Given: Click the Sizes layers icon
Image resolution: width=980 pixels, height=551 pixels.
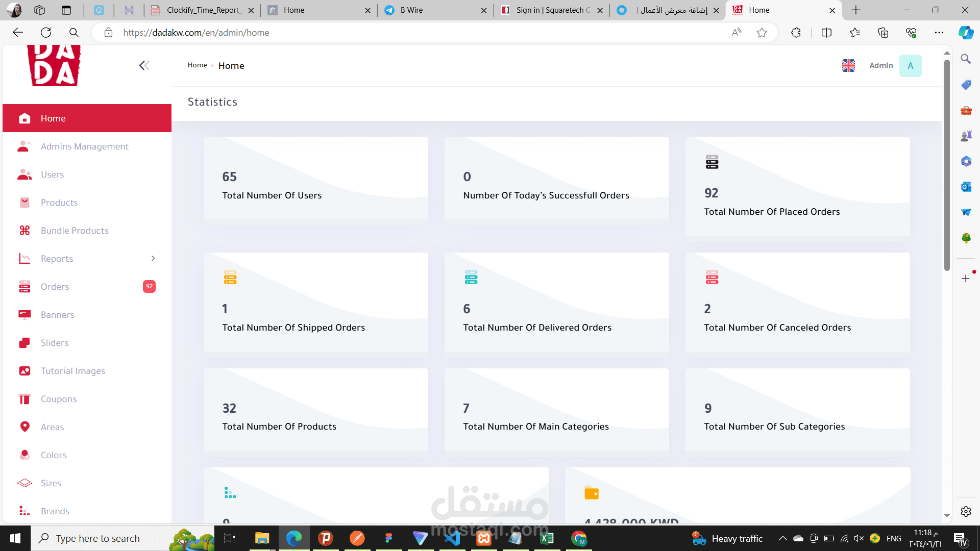Looking at the screenshot, I should click(x=24, y=483).
